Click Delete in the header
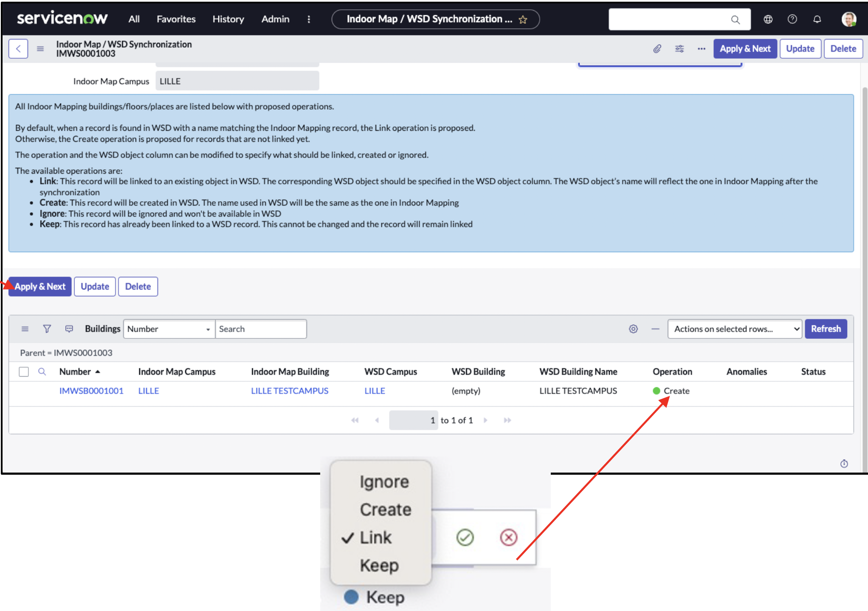The image size is (868, 611). [843, 49]
